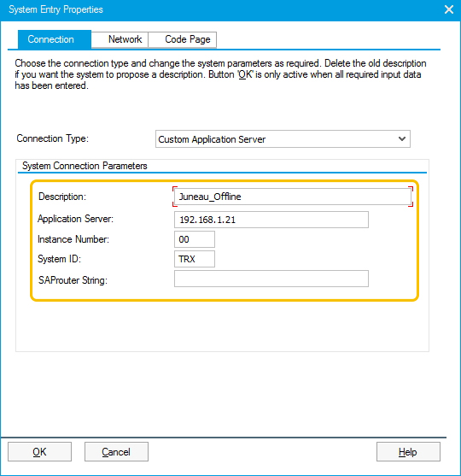Viewport: 461px width, 476px height.
Task: Click into the Application Server address field
Action: coord(271,220)
